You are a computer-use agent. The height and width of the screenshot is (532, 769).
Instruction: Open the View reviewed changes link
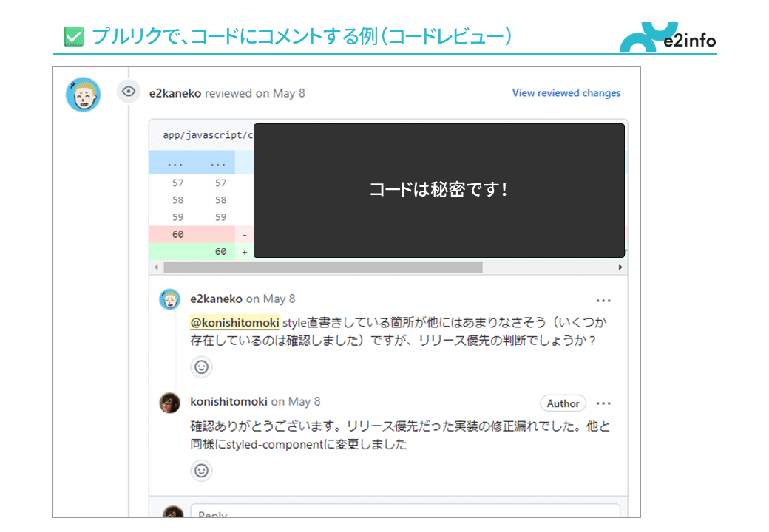(566, 93)
